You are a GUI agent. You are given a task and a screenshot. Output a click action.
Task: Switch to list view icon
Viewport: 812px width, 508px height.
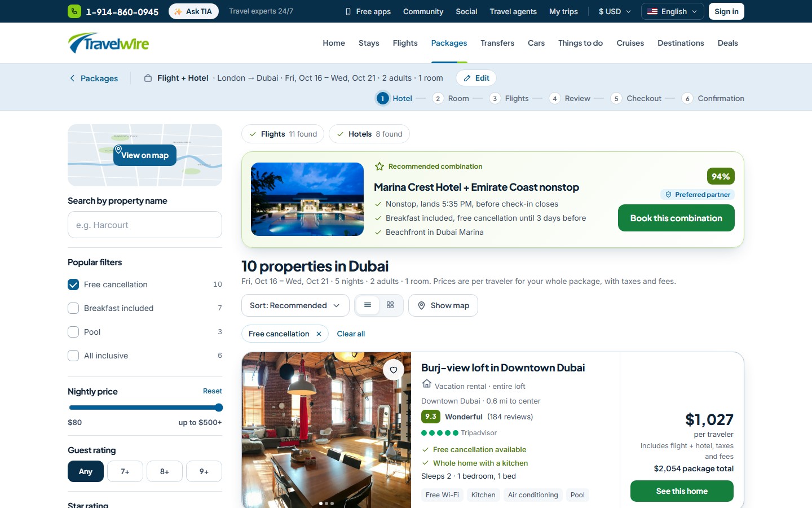coord(368,305)
